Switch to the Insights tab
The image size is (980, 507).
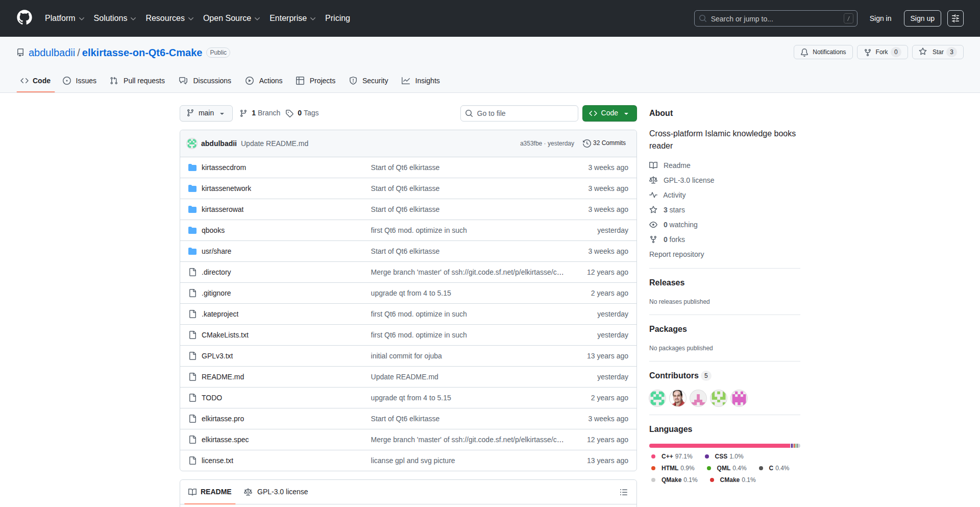click(421, 81)
